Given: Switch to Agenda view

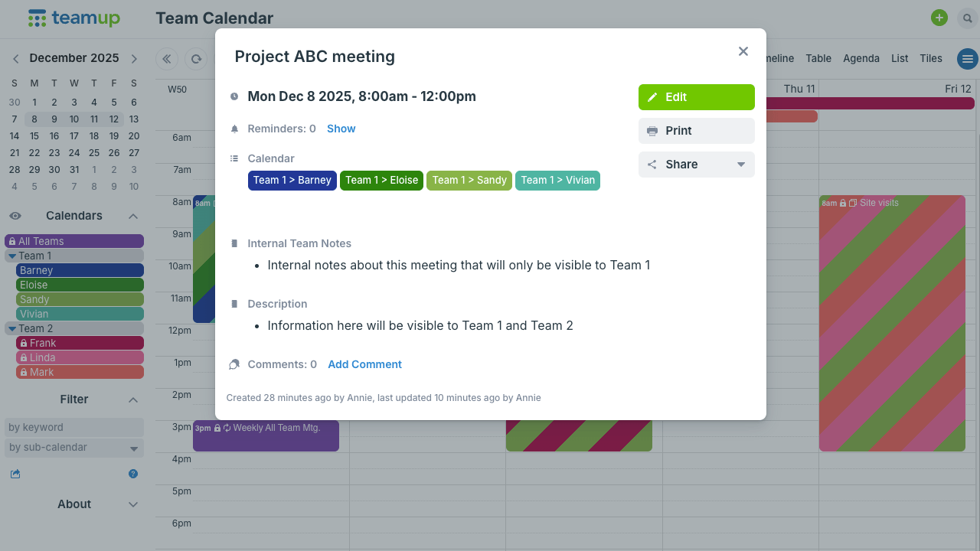Looking at the screenshot, I should 861,58.
